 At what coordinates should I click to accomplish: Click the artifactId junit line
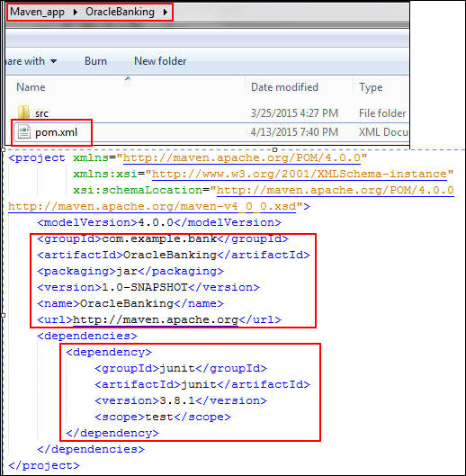tap(202, 384)
